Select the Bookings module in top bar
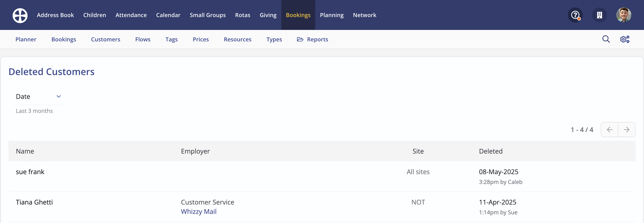The image size is (644, 223). 298,15
